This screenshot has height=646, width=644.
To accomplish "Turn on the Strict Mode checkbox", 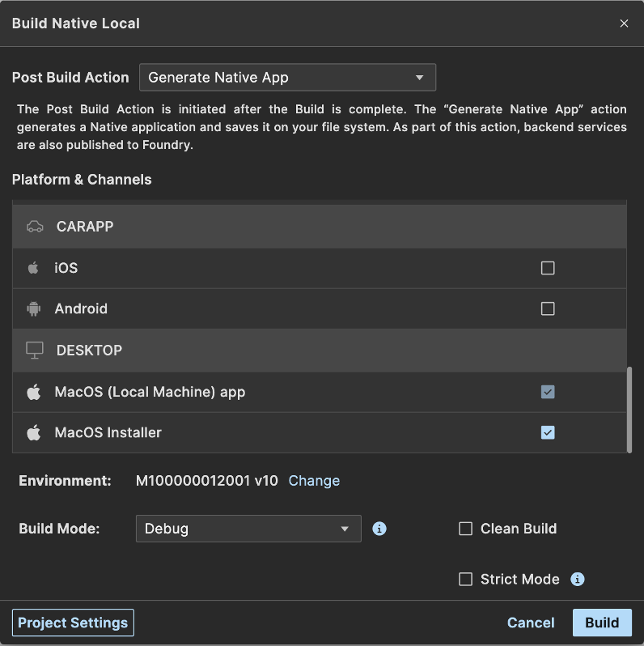I will pos(465,579).
